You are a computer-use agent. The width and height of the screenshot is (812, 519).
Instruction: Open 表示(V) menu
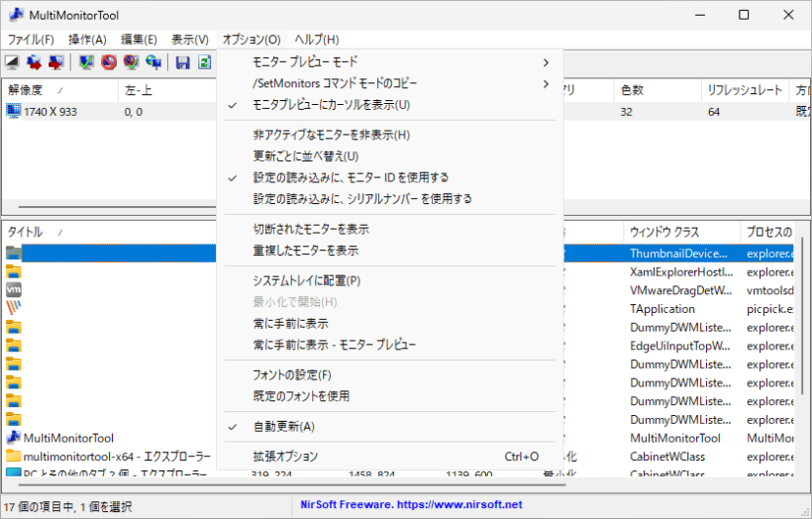click(x=189, y=40)
